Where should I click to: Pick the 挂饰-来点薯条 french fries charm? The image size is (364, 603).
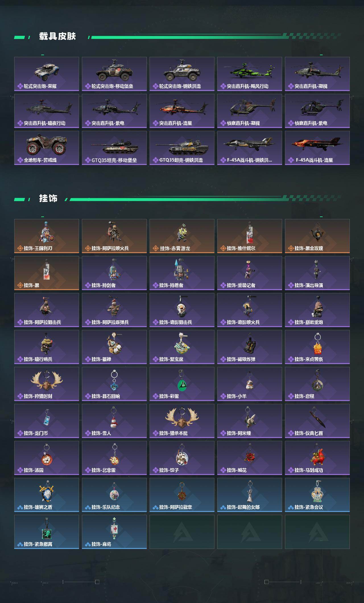click(x=317, y=347)
